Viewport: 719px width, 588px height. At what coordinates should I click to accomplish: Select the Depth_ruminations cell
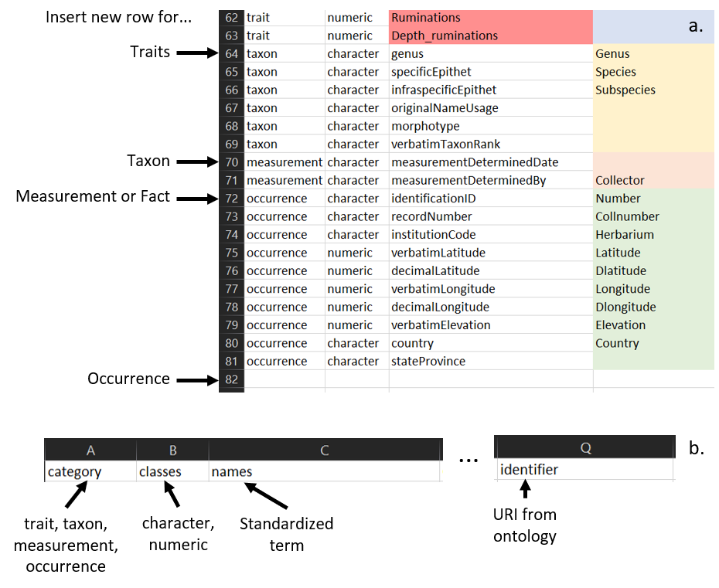490,36
